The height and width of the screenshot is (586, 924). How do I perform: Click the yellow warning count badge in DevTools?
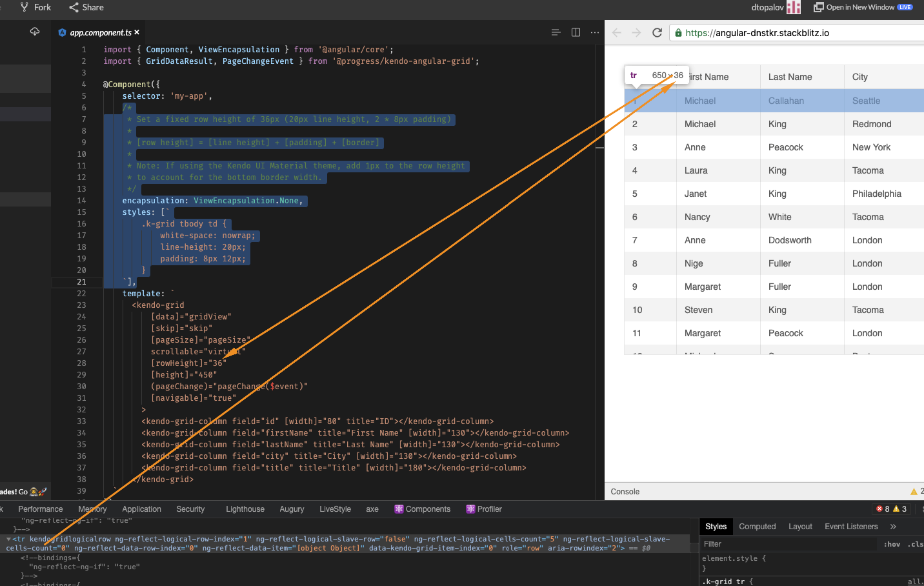[x=900, y=509]
